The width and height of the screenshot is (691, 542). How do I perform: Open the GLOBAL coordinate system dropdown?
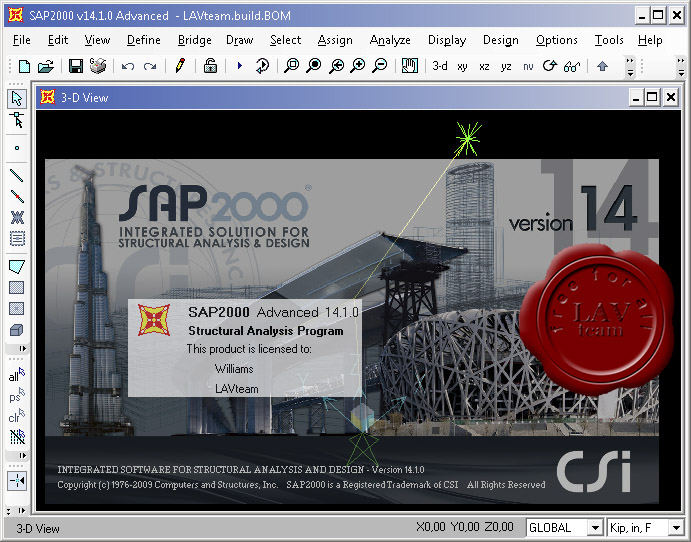(594, 527)
